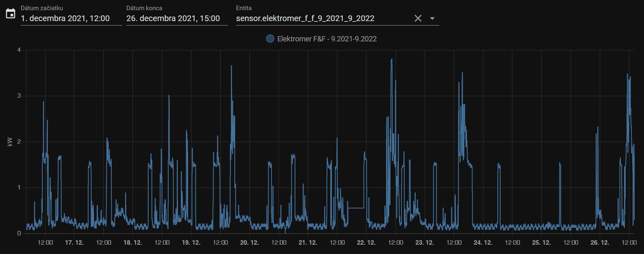Expand the Entita dropdown arrow
The height and width of the screenshot is (254, 644).
[432, 18]
